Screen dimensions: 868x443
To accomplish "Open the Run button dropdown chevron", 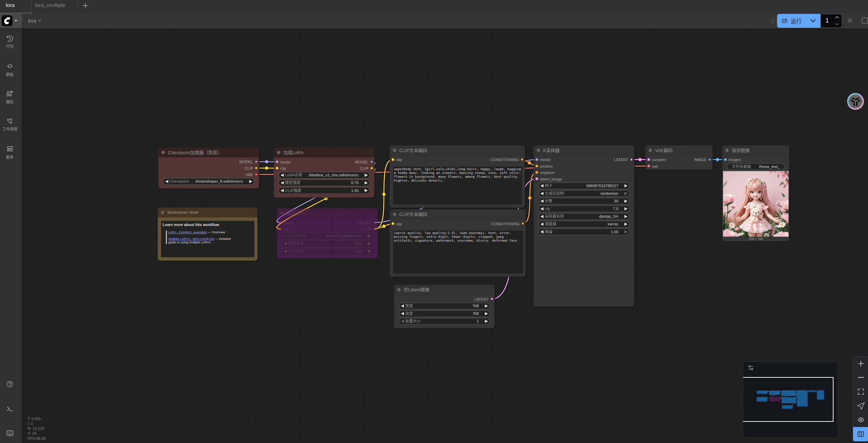I will tap(813, 21).
